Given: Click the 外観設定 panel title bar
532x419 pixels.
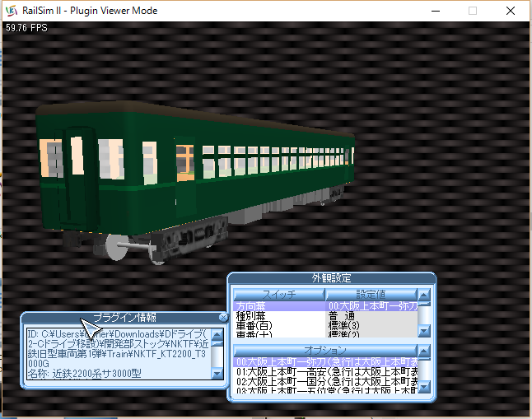Looking at the screenshot, I should [x=332, y=278].
